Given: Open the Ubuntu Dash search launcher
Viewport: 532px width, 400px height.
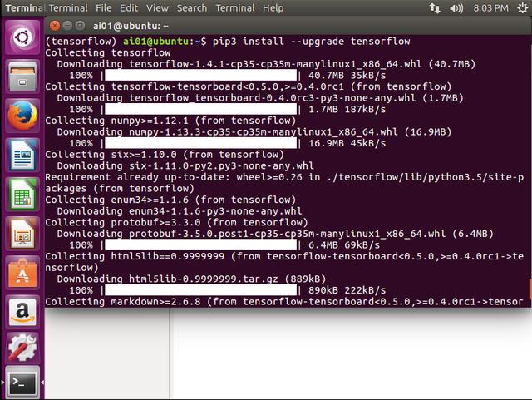Looking at the screenshot, I should pyautogui.click(x=22, y=38).
